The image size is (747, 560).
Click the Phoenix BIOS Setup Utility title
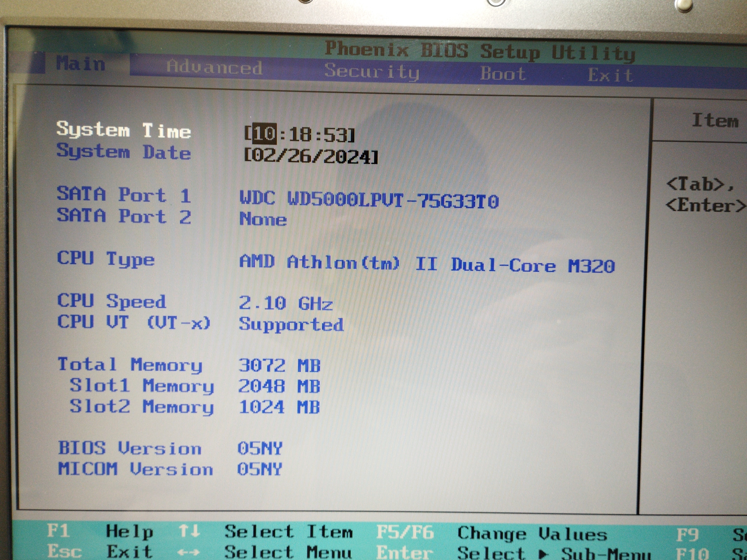[480, 51]
